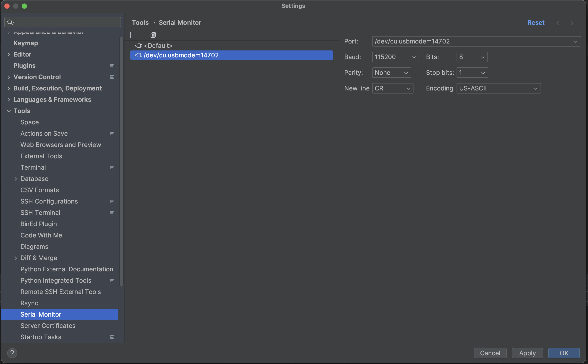Viewport: 588px width, 364px height.
Task: Click the back navigation arrow
Action: point(559,23)
